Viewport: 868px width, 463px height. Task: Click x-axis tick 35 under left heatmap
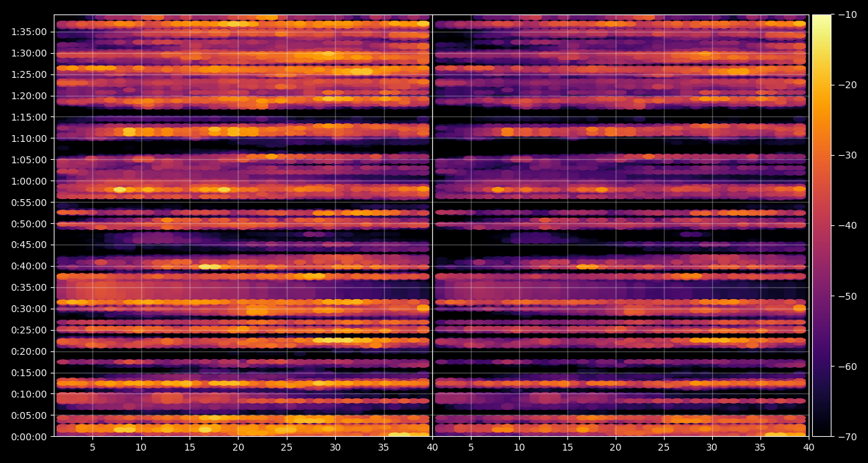(384, 447)
